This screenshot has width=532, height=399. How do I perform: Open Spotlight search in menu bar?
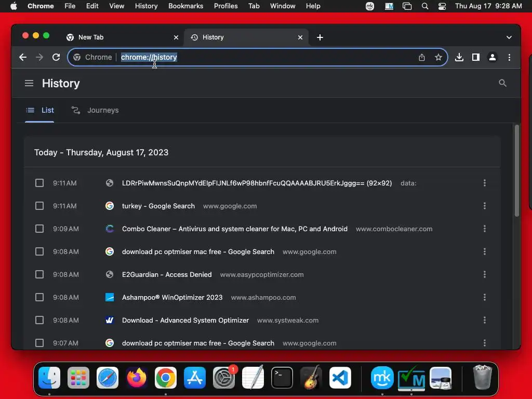[x=425, y=6]
